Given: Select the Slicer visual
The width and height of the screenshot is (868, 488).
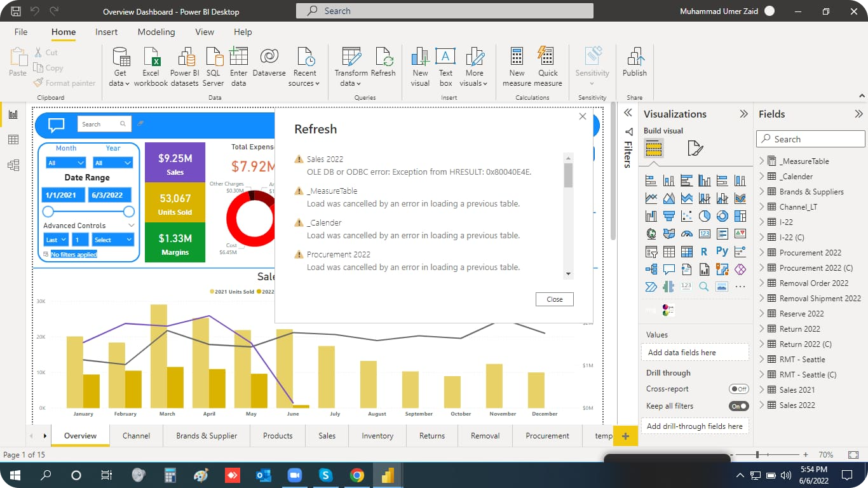Looking at the screenshot, I should (651, 252).
